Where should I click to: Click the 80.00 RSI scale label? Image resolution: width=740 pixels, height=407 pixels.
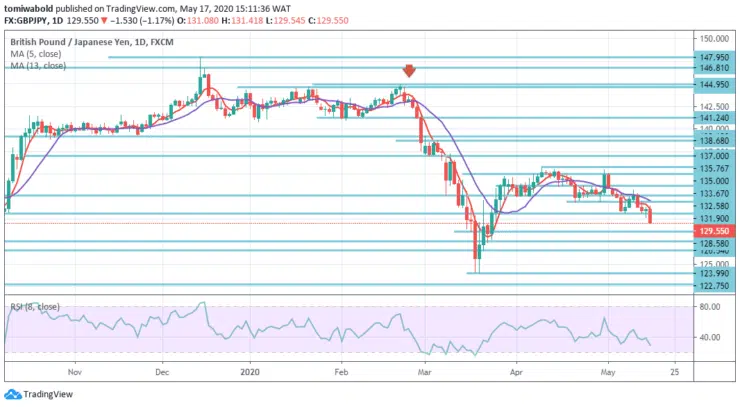[710, 307]
